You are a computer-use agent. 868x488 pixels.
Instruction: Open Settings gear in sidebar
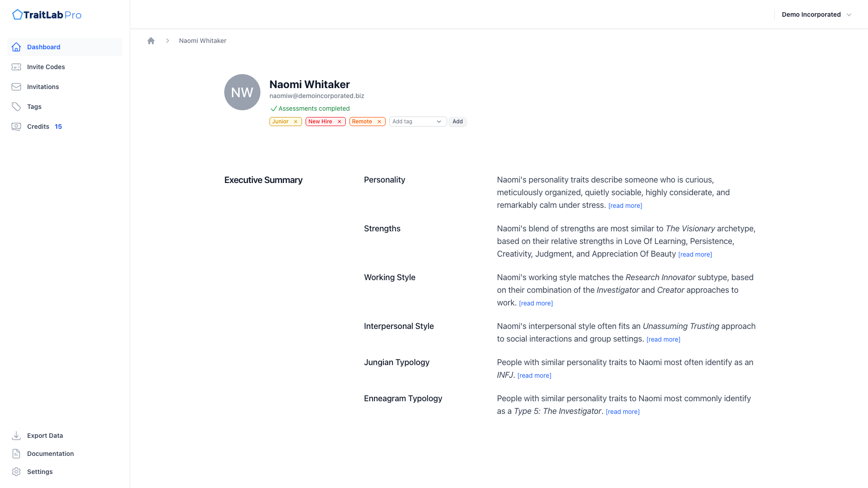pos(40,472)
